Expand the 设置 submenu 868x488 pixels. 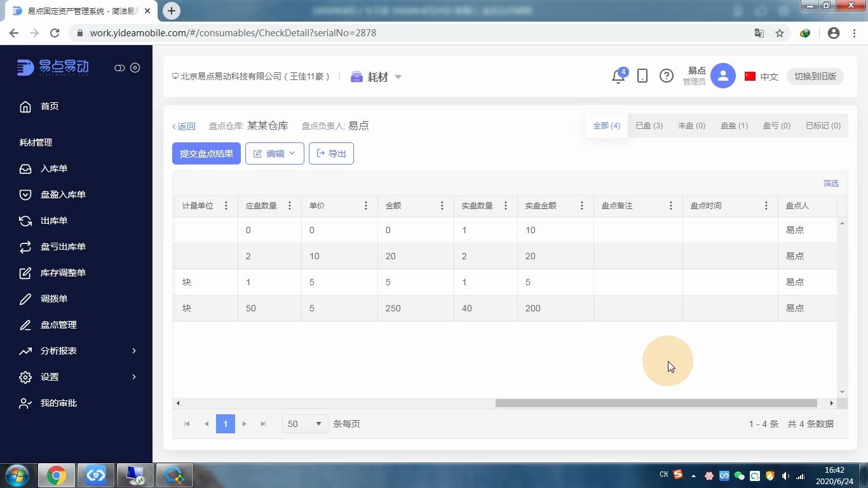pos(78,377)
